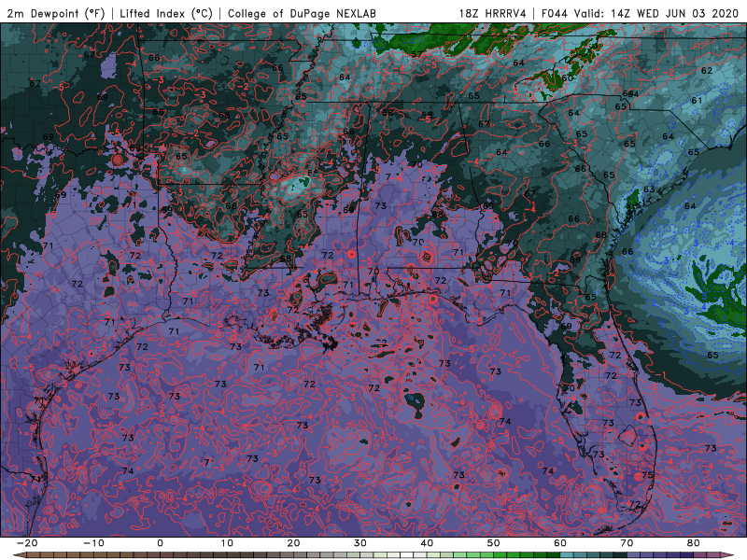
Task: Click the 30 label on the color scale
Action: point(360,543)
